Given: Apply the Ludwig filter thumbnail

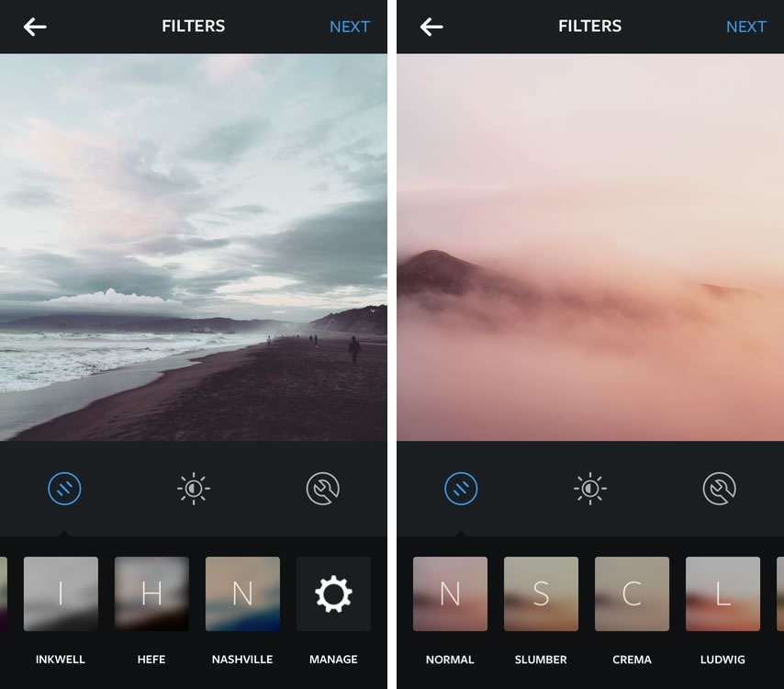Looking at the screenshot, I should coord(723,594).
